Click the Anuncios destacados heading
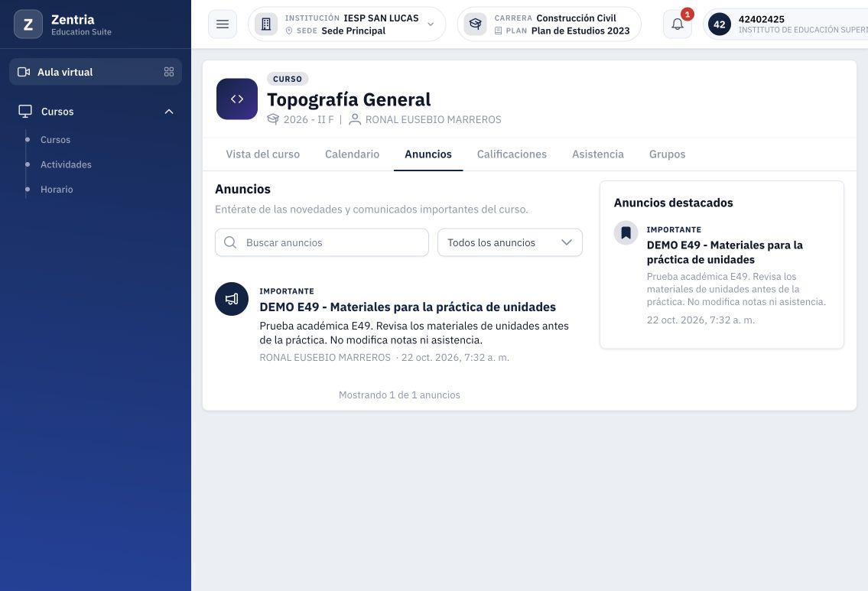868x591 pixels. [x=673, y=203]
